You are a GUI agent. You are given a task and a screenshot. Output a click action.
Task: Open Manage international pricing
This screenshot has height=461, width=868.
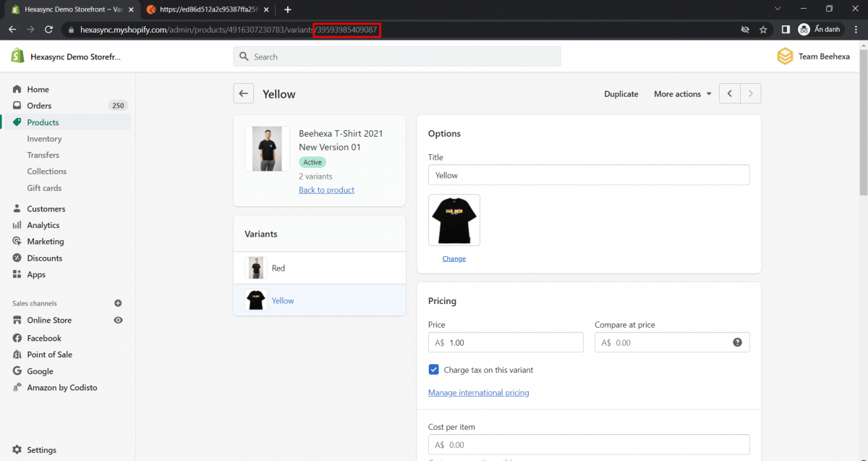click(x=478, y=392)
